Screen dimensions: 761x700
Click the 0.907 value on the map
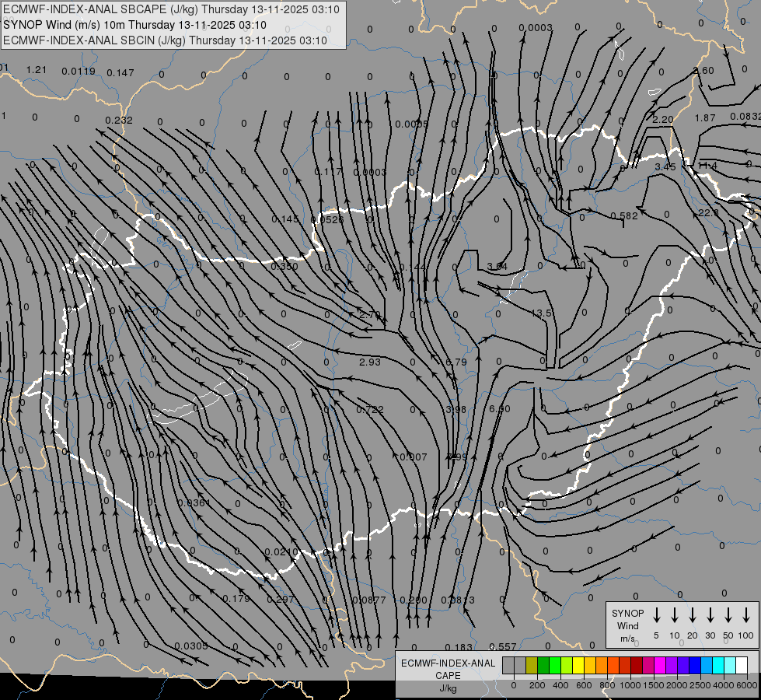click(413, 457)
